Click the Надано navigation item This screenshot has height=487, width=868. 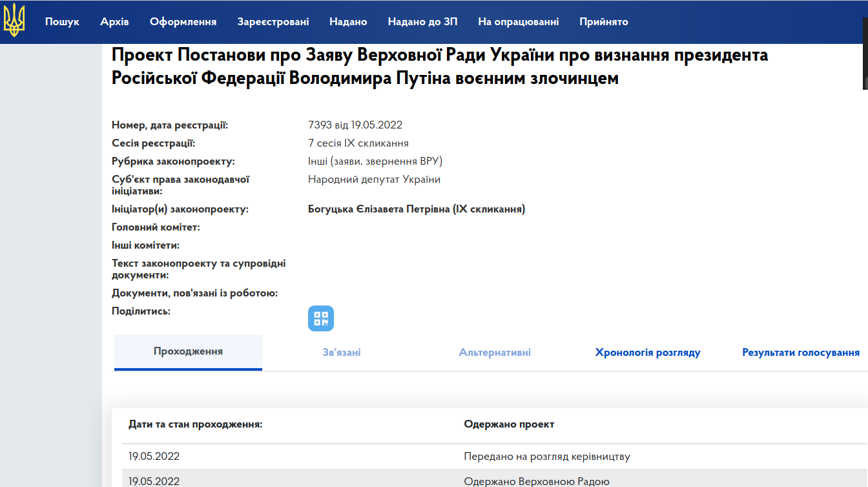348,22
